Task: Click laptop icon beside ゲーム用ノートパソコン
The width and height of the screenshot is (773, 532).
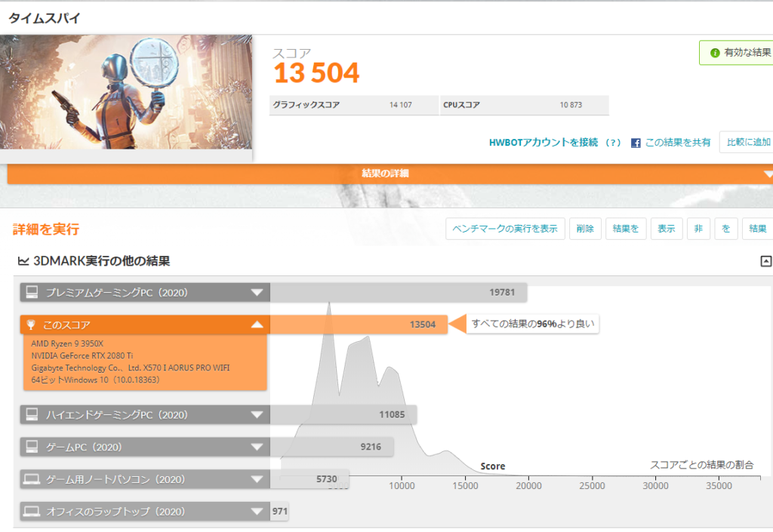Action: (x=32, y=478)
